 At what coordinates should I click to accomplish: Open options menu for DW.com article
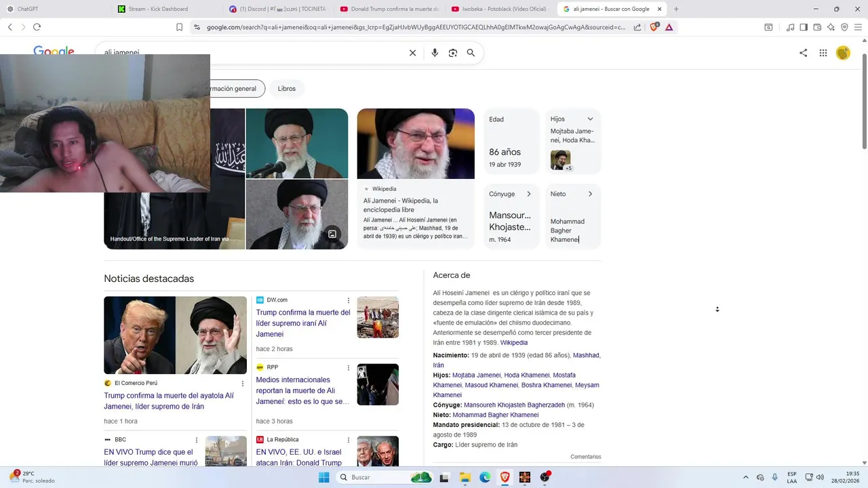(x=349, y=300)
